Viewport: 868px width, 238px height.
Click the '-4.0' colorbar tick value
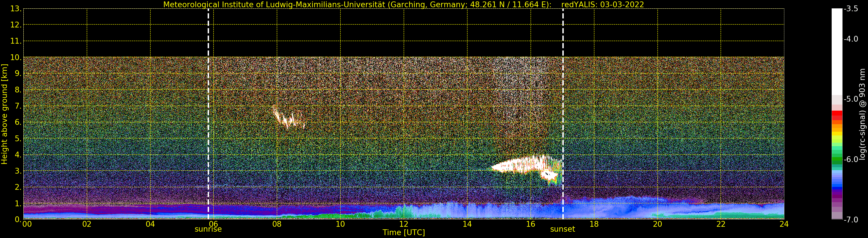point(851,39)
